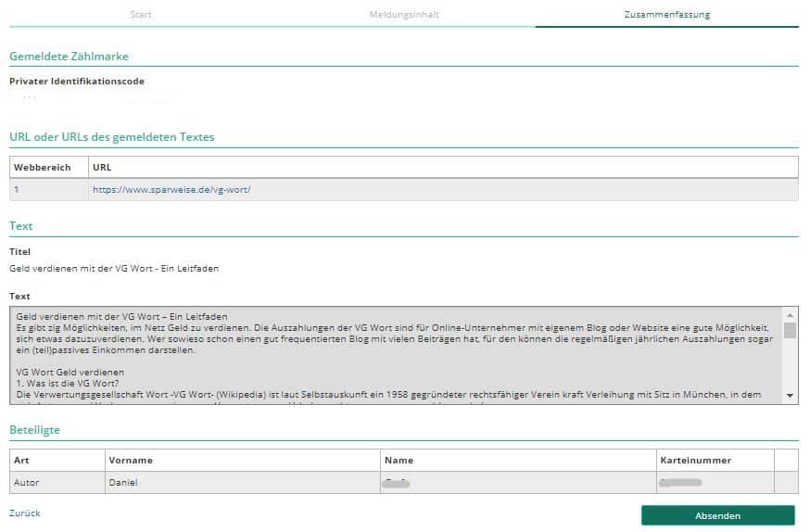
Task: Click inside the reported text area
Action: 397,355
